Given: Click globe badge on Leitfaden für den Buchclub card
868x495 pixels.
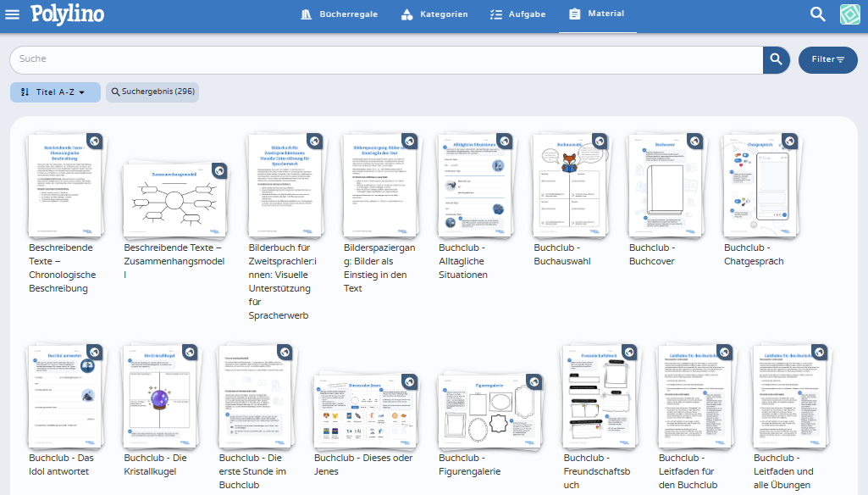Looking at the screenshot, I should (x=725, y=352).
